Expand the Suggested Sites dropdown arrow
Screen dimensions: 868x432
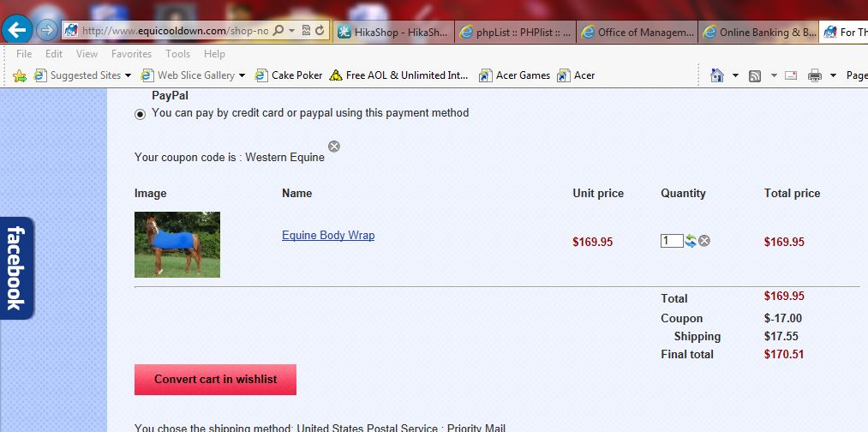(128, 75)
